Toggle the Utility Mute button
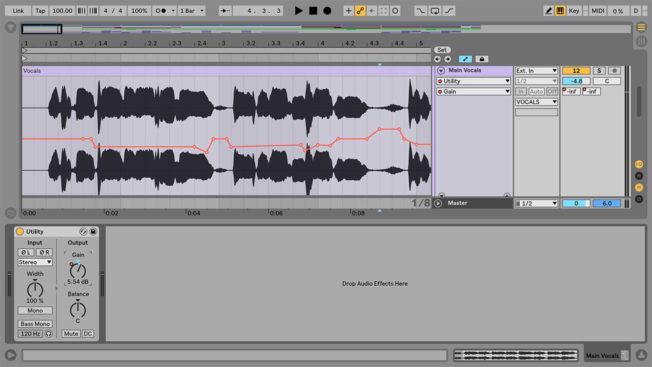 click(x=71, y=334)
